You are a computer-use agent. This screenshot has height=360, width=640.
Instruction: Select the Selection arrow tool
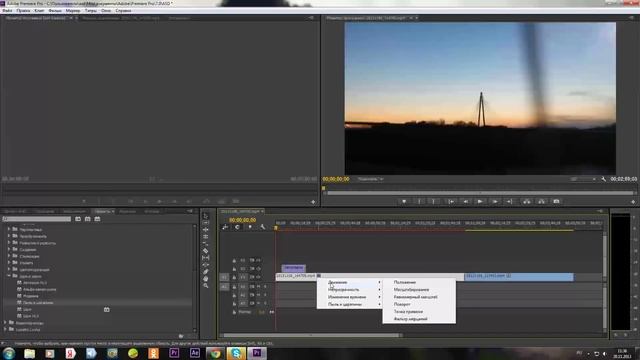[206, 216]
